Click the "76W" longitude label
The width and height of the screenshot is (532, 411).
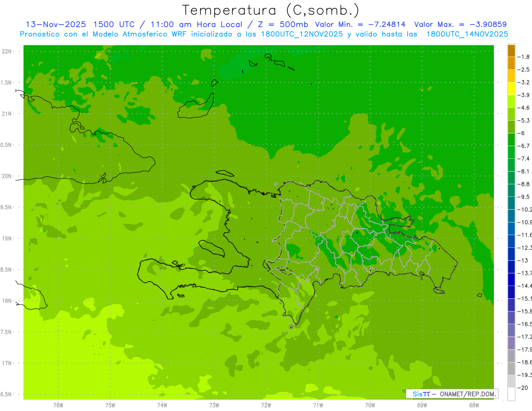[58, 405]
